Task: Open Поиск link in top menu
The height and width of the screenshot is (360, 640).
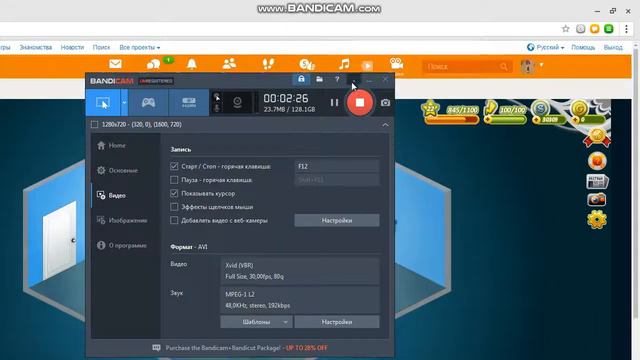Action: [x=101, y=47]
